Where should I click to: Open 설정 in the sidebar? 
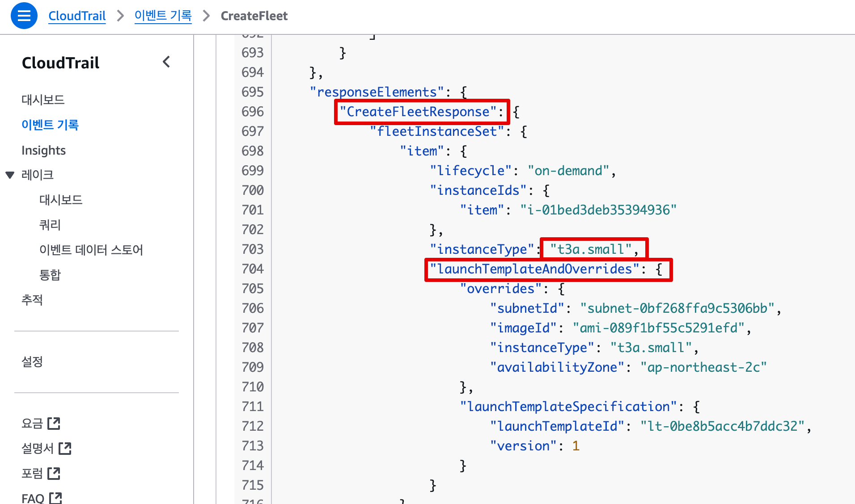pyautogui.click(x=32, y=361)
